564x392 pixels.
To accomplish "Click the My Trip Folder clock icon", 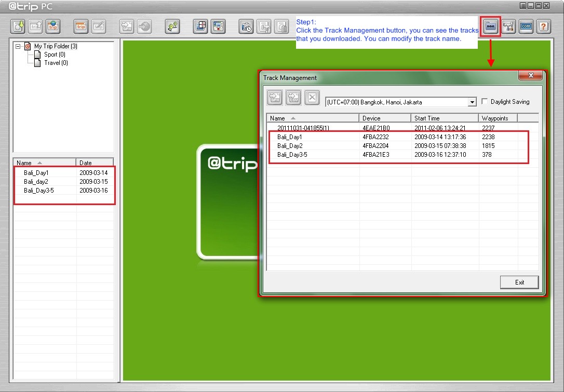I will (28, 46).
